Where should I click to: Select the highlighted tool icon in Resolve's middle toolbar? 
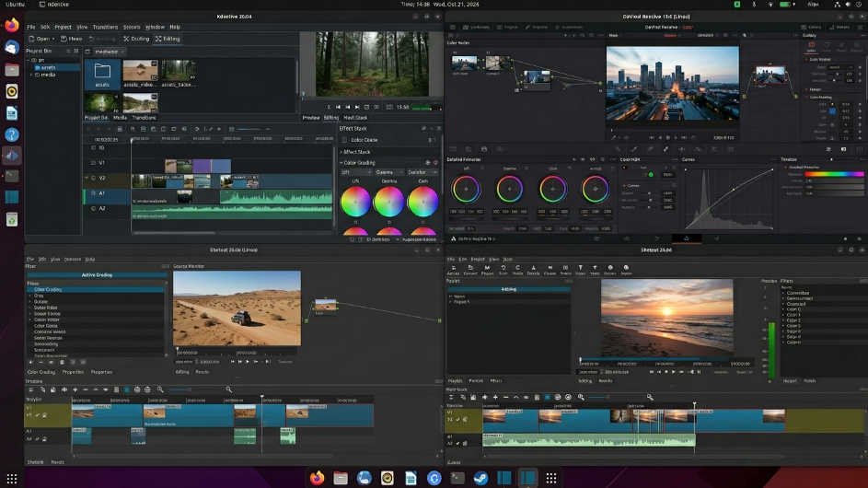(x=665, y=149)
